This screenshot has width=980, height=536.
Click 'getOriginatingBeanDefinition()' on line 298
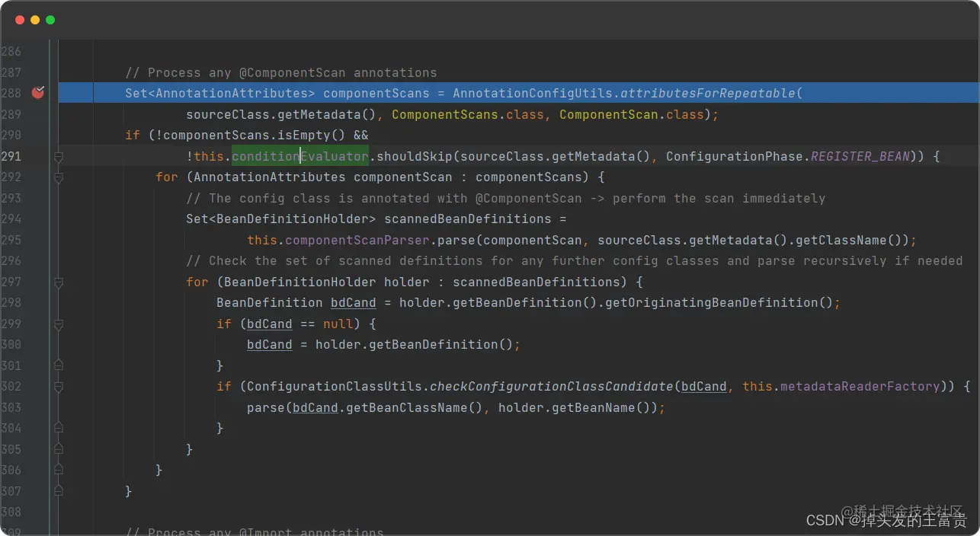[x=719, y=303]
